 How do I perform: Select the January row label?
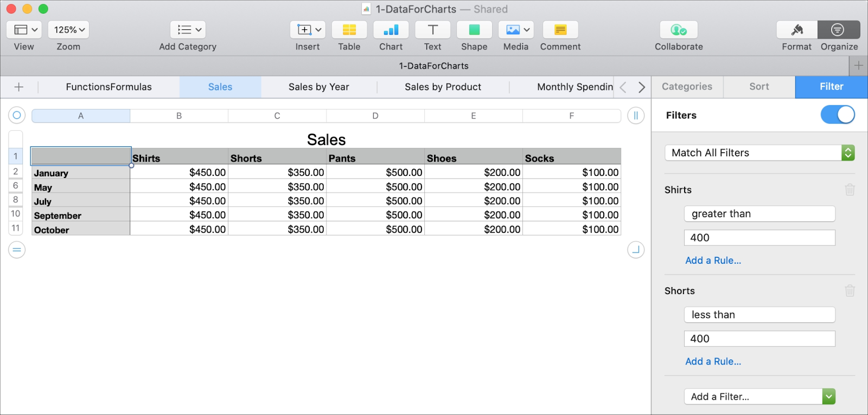coord(81,173)
